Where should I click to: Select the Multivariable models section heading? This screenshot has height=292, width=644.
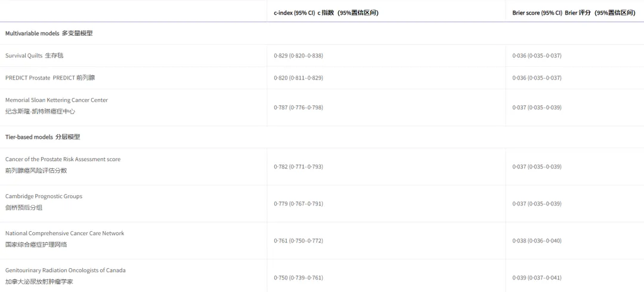pos(49,33)
